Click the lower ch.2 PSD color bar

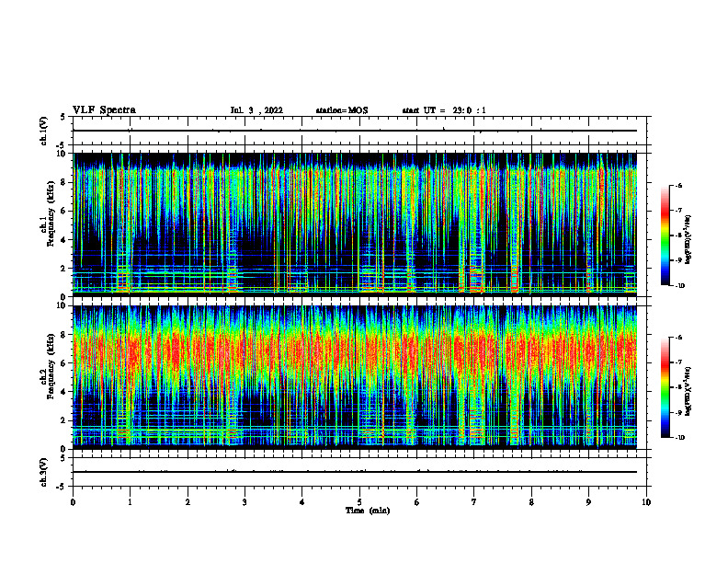tap(665, 387)
